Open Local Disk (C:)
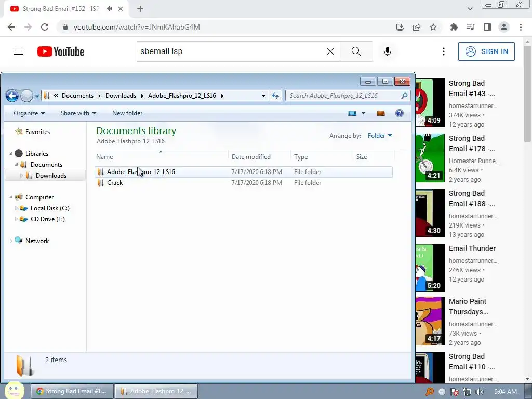This screenshot has width=532, height=399. (x=50, y=208)
